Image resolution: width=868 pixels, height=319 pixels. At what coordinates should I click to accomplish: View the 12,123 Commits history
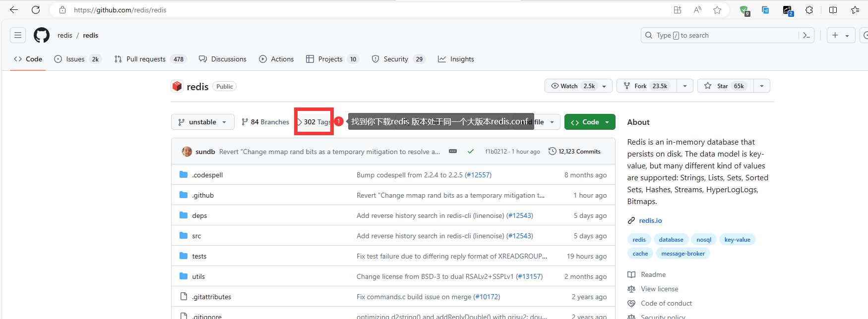point(574,152)
